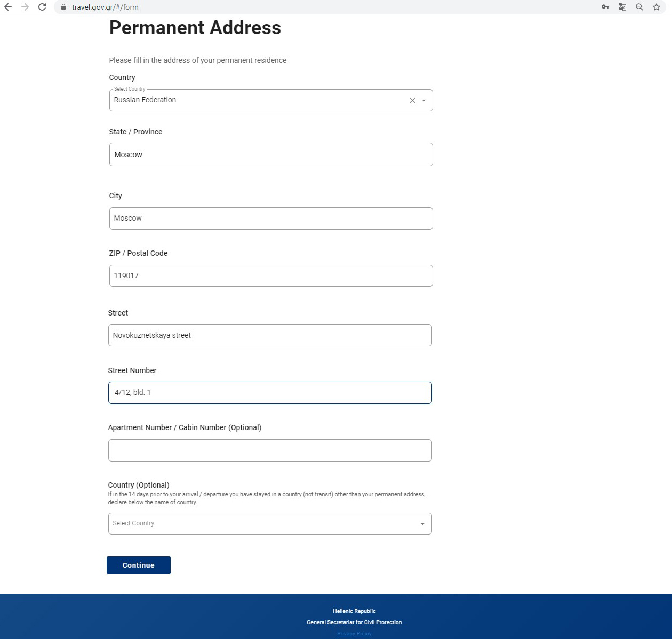Bookmark this page with star icon
Image resolution: width=672 pixels, height=639 pixels.
click(x=657, y=7)
